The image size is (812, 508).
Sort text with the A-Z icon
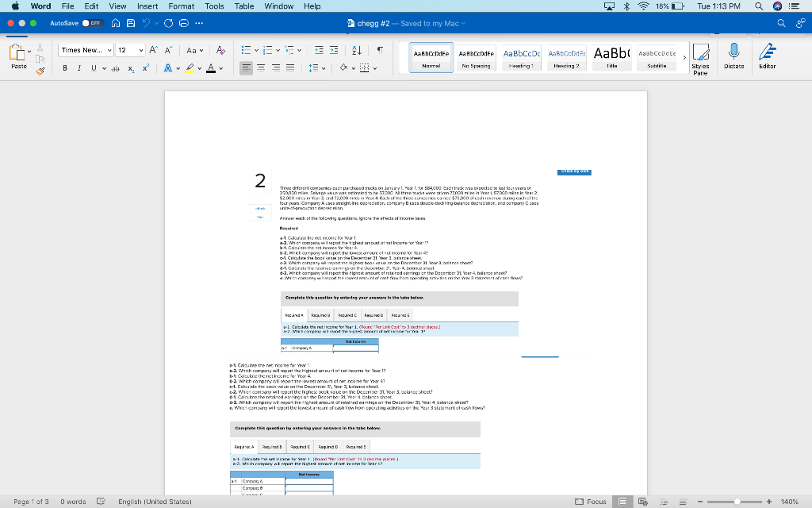point(357,50)
